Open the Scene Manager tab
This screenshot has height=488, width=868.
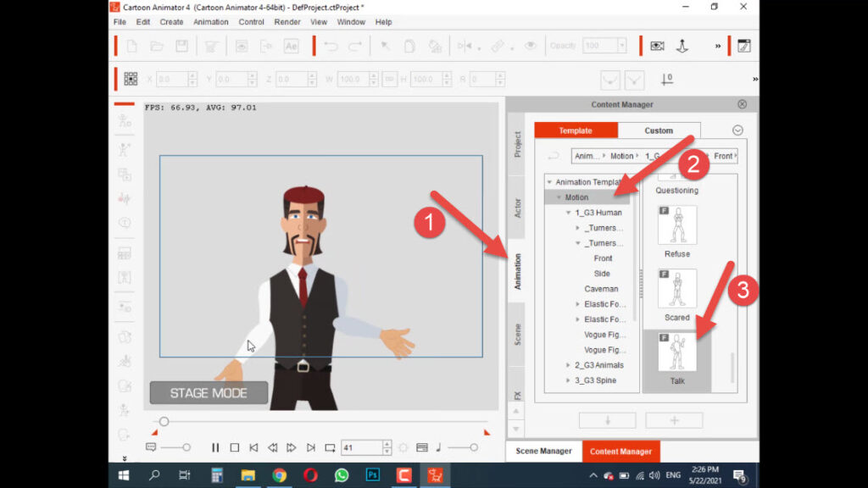(x=543, y=452)
